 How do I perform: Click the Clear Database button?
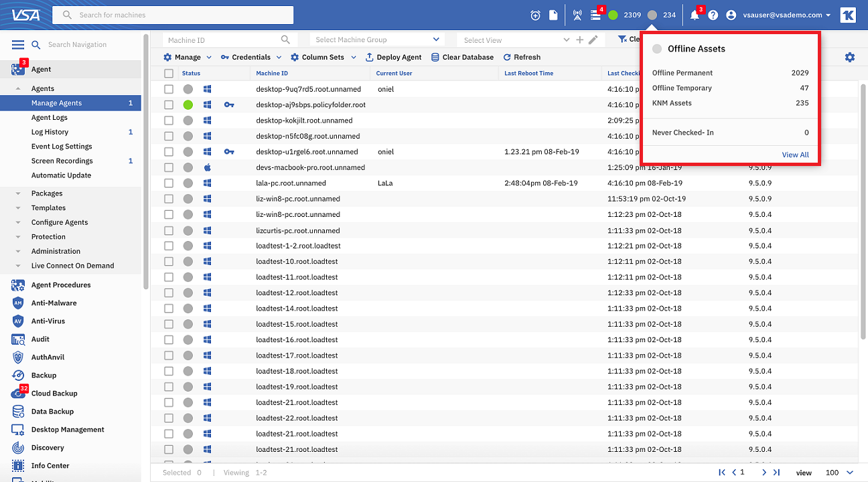(462, 58)
